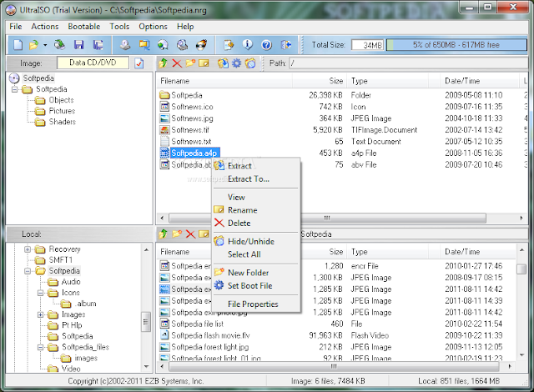Select Softnews.tif in the image file list
Screen dimensions: 534x392
(x=190, y=130)
